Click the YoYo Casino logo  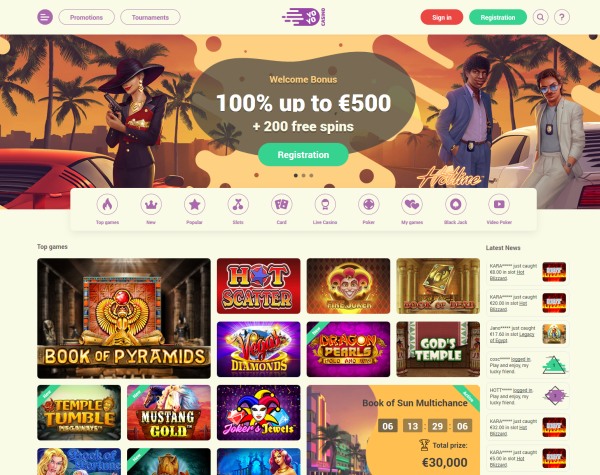304,17
